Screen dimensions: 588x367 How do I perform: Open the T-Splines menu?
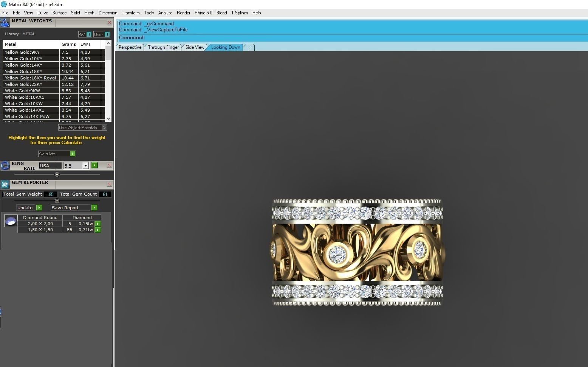240,13
